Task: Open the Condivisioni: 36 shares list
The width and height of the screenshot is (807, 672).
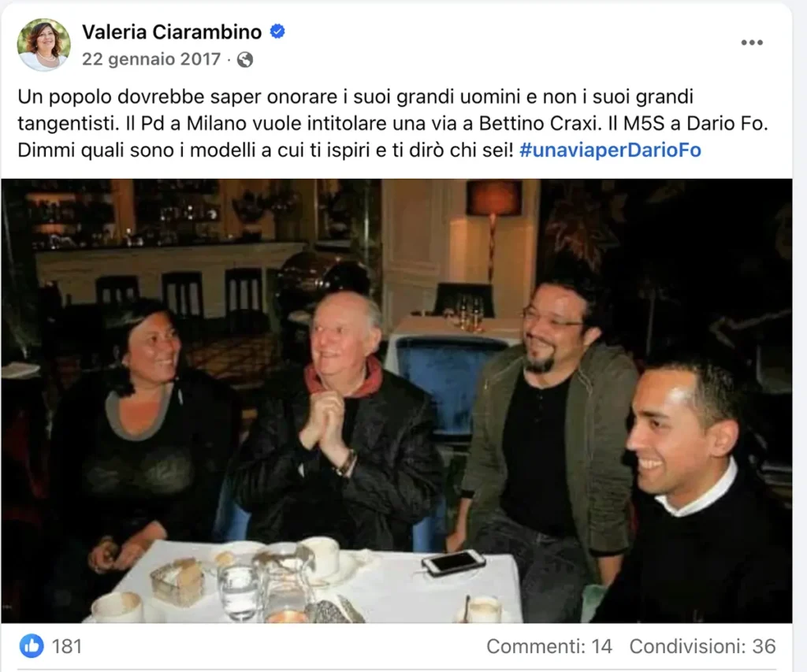Action: [702, 646]
